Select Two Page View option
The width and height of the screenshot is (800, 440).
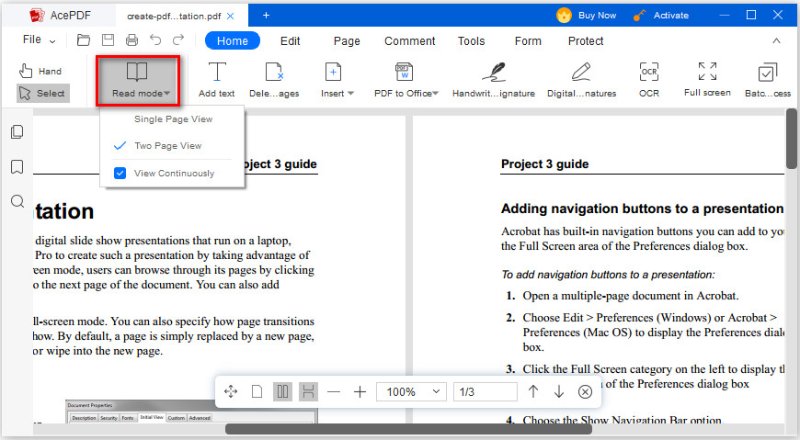click(x=167, y=146)
